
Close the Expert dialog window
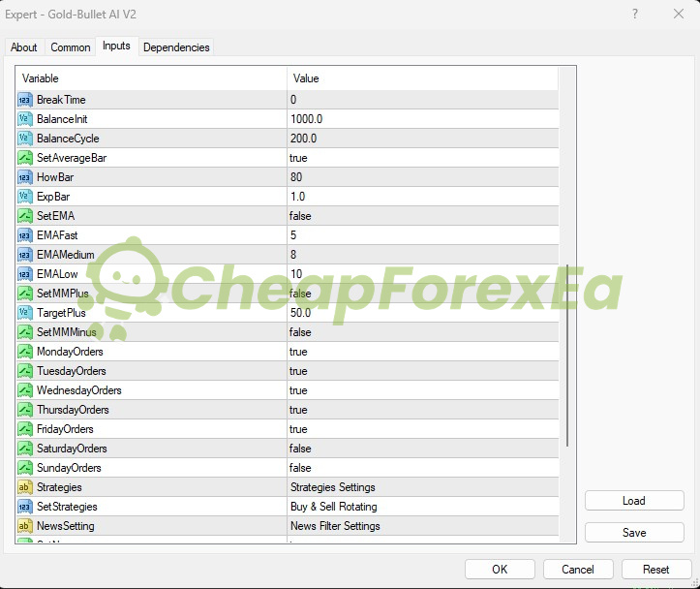coord(679,14)
